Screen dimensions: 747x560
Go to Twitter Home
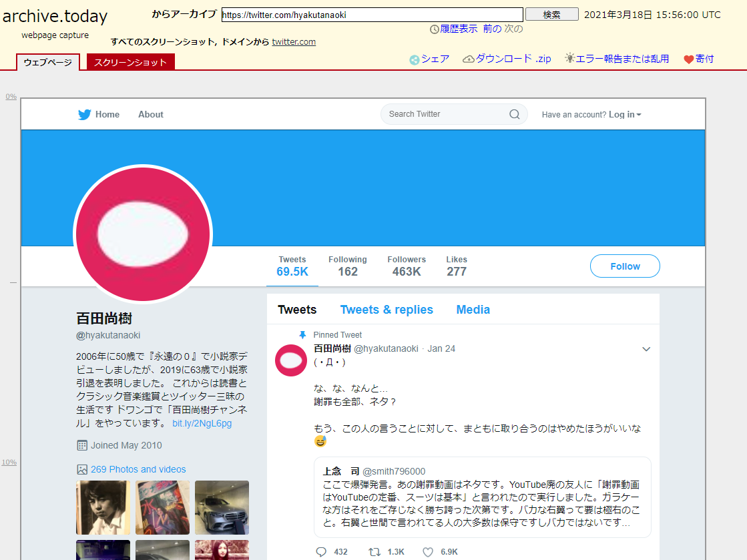[107, 114]
